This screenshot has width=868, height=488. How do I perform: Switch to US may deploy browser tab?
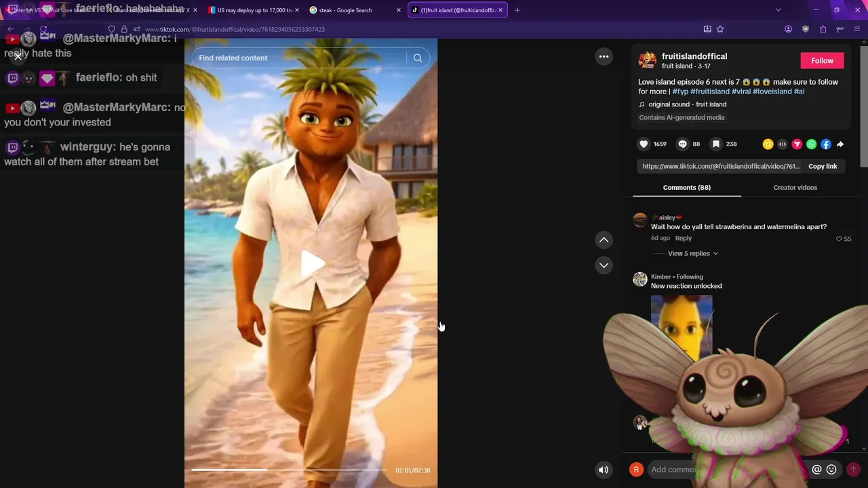click(x=254, y=10)
